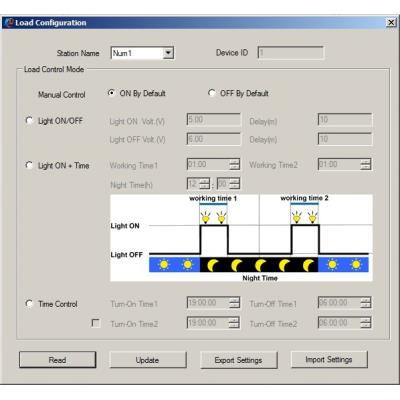Image resolution: width=400 pixels, height=400 pixels.
Task: Click Export Settings button
Action: point(239,360)
